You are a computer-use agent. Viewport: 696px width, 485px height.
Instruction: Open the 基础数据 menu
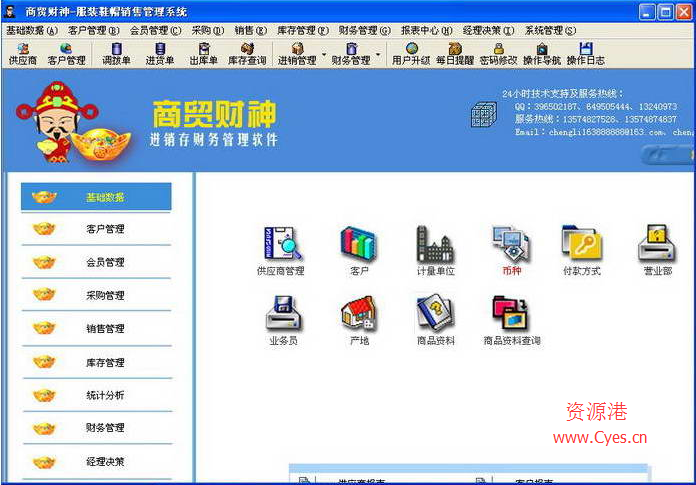tap(32, 30)
